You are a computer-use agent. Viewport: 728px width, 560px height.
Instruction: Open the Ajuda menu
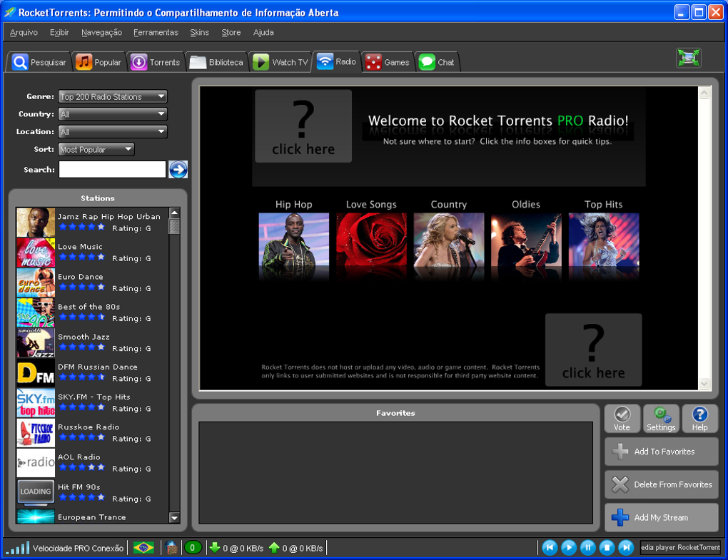pos(263,33)
